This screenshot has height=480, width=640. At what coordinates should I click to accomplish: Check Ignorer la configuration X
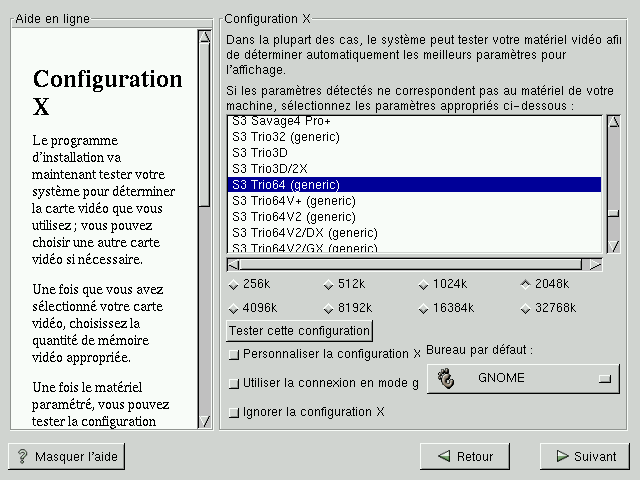click(234, 412)
